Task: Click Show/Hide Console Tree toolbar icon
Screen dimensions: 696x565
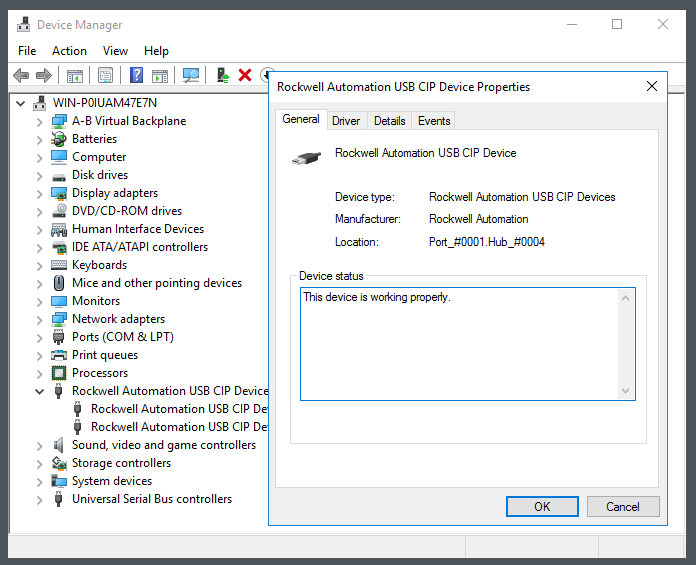Action: pyautogui.click(x=75, y=75)
